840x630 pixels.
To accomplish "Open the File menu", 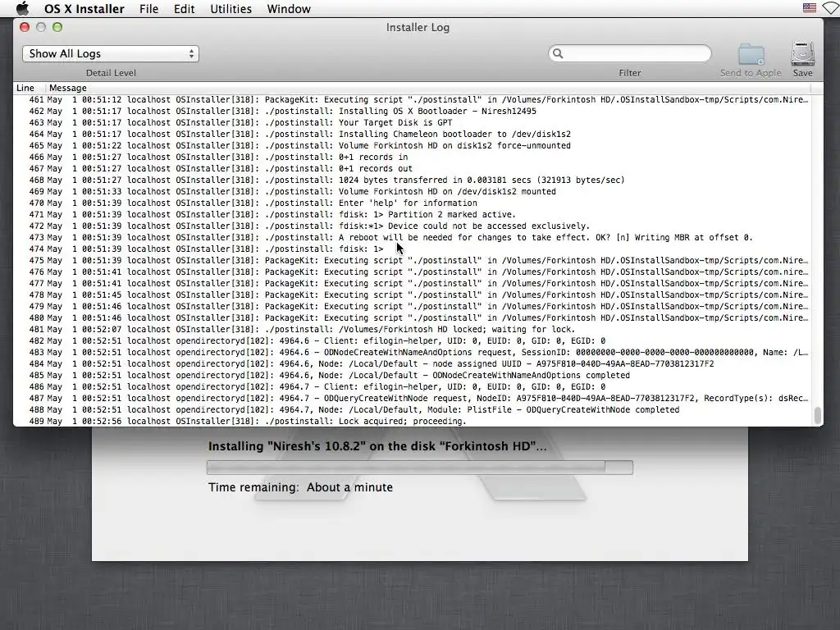I will [148, 8].
